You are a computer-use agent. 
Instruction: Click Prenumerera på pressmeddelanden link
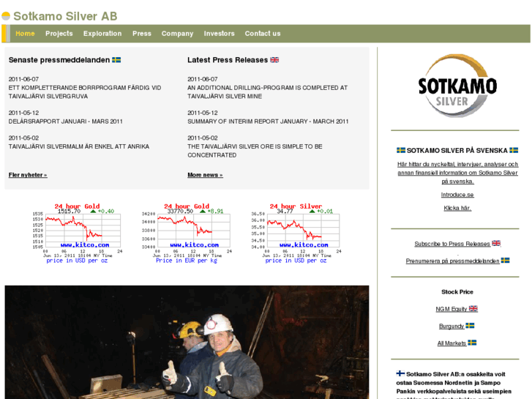tap(453, 261)
